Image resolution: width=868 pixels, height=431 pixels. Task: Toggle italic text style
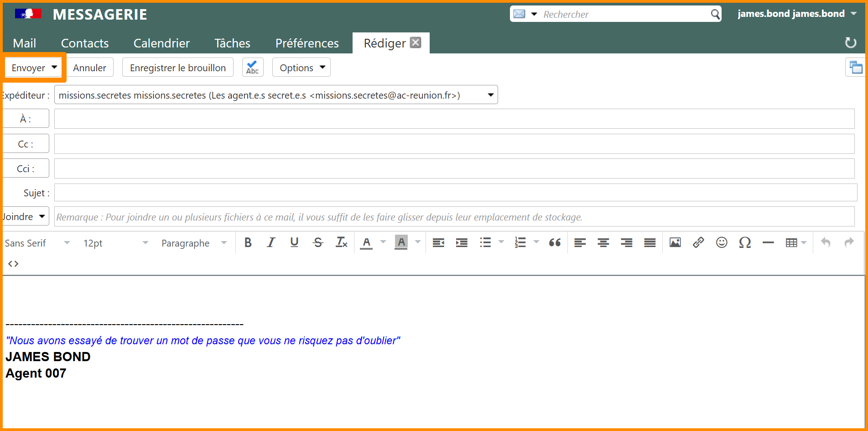click(271, 243)
